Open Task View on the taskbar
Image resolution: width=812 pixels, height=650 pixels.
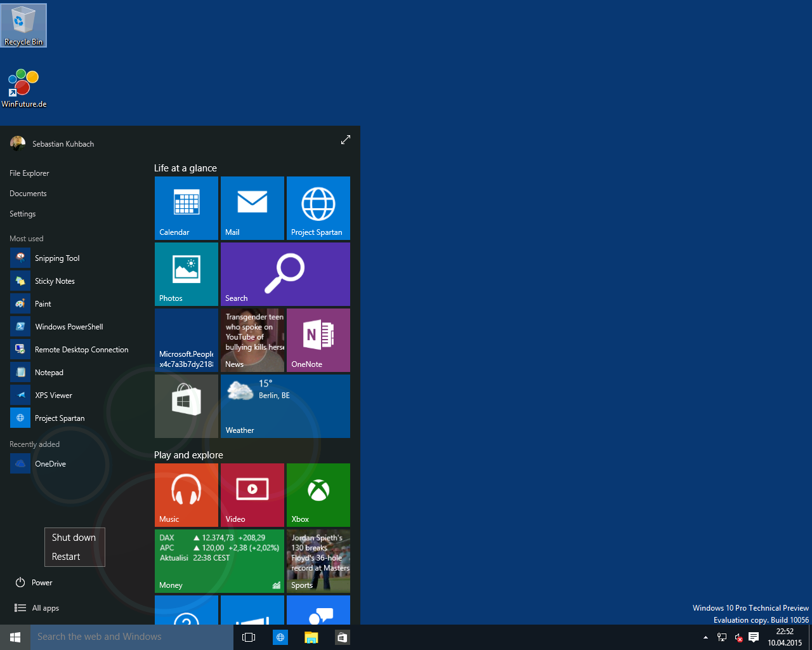click(249, 637)
